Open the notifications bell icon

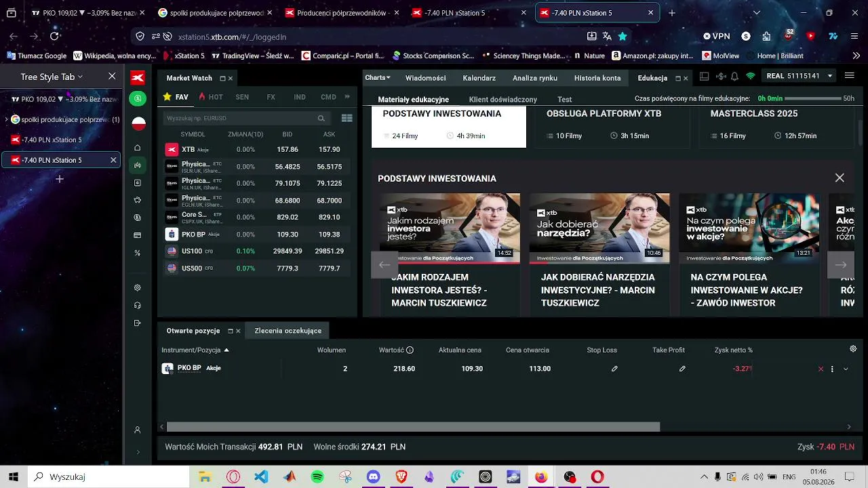click(735, 77)
